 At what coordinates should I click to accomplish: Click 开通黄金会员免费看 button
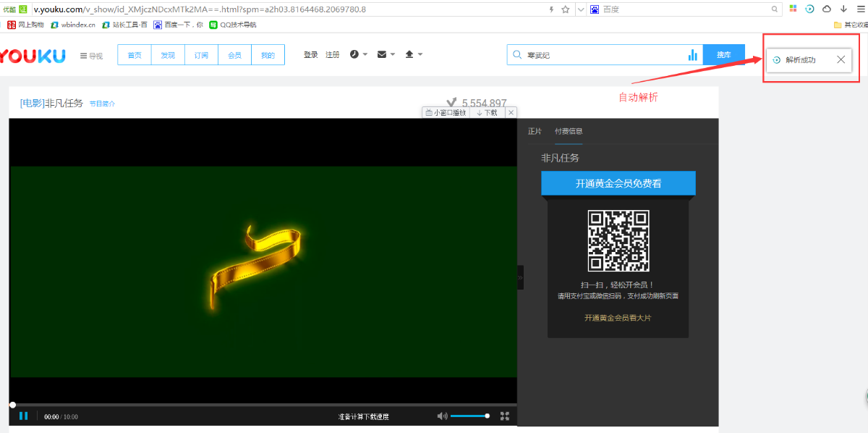618,183
